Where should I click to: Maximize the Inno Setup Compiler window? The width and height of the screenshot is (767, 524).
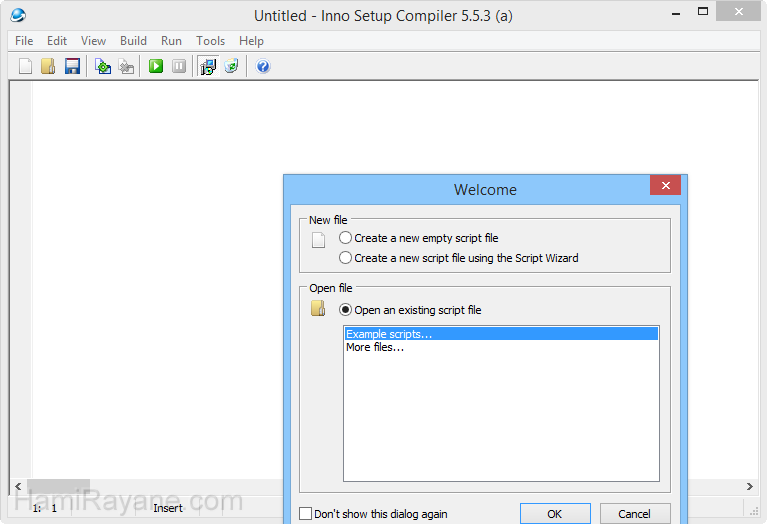(703, 11)
